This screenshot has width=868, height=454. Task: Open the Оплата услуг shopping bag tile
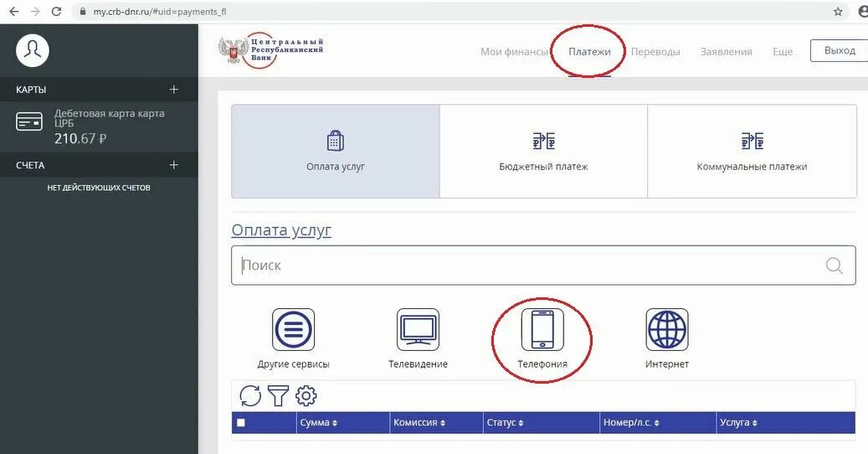pos(336,151)
